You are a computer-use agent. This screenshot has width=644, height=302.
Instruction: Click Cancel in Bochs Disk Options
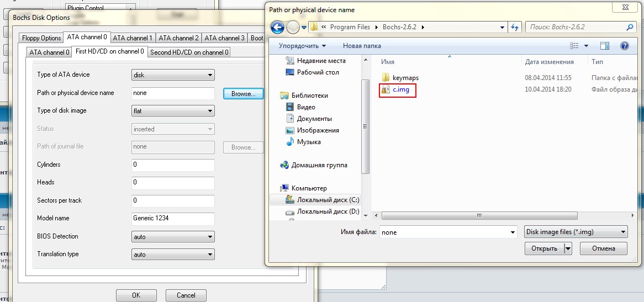tap(186, 295)
